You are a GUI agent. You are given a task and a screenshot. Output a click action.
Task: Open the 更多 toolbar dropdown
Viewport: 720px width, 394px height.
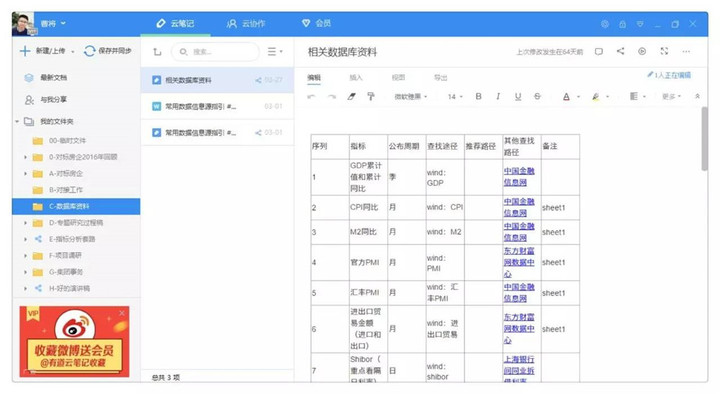pos(671,96)
